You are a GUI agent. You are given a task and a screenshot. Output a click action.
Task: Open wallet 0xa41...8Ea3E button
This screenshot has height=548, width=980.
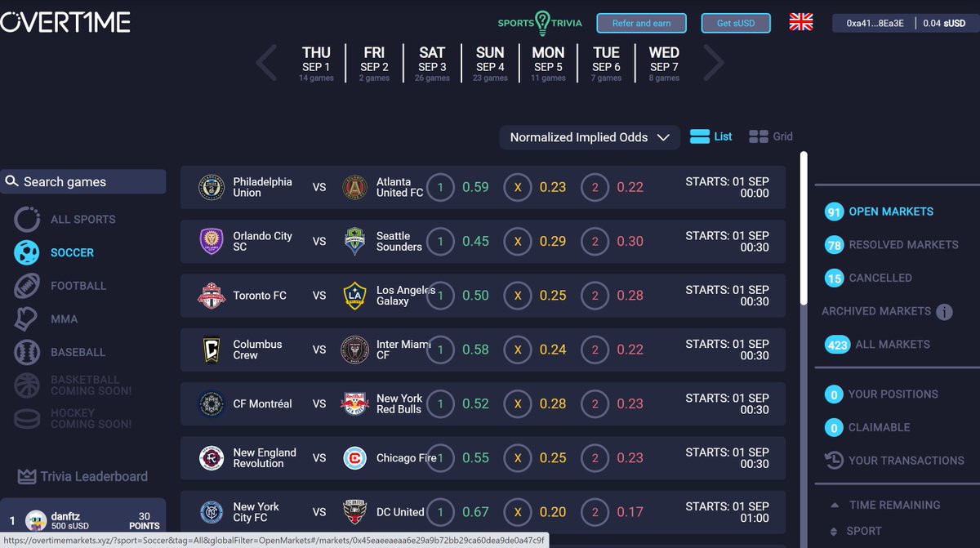click(875, 23)
